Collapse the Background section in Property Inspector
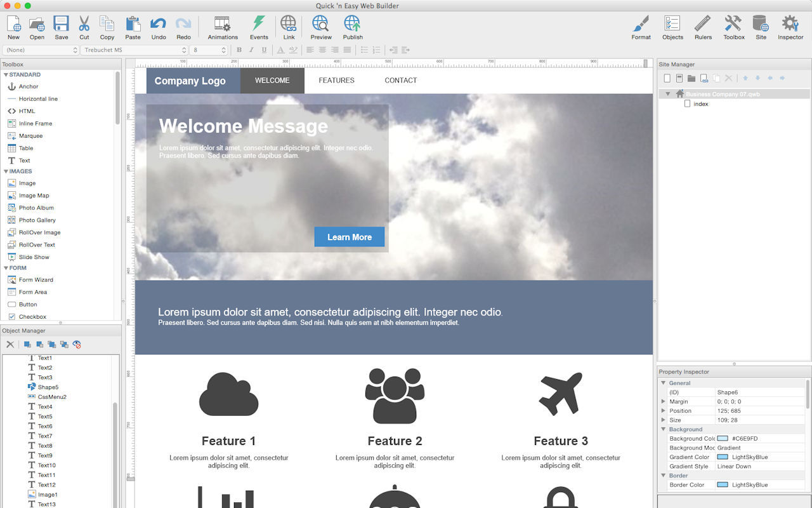The width and height of the screenshot is (812, 508). pos(664,429)
